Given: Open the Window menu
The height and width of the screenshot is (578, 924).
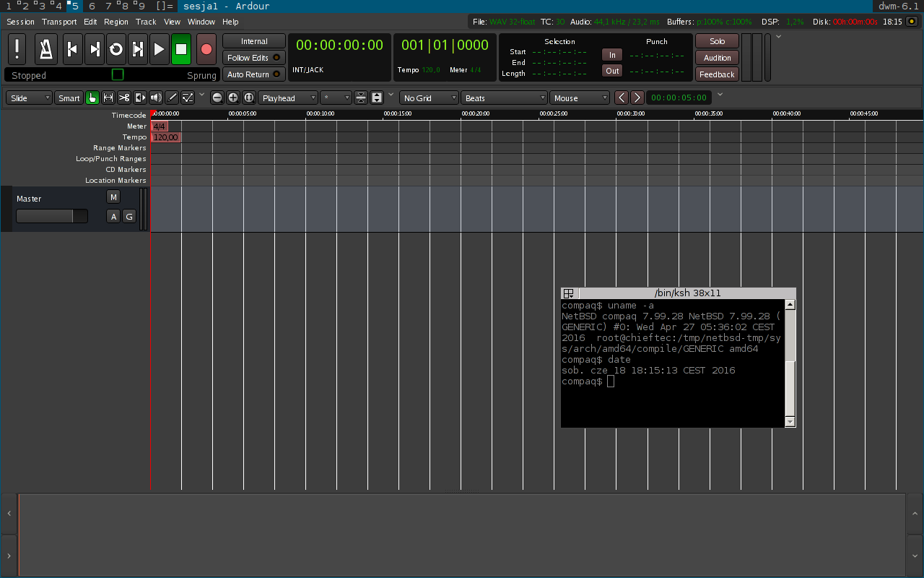Looking at the screenshot, I should [x=201, y=22].
